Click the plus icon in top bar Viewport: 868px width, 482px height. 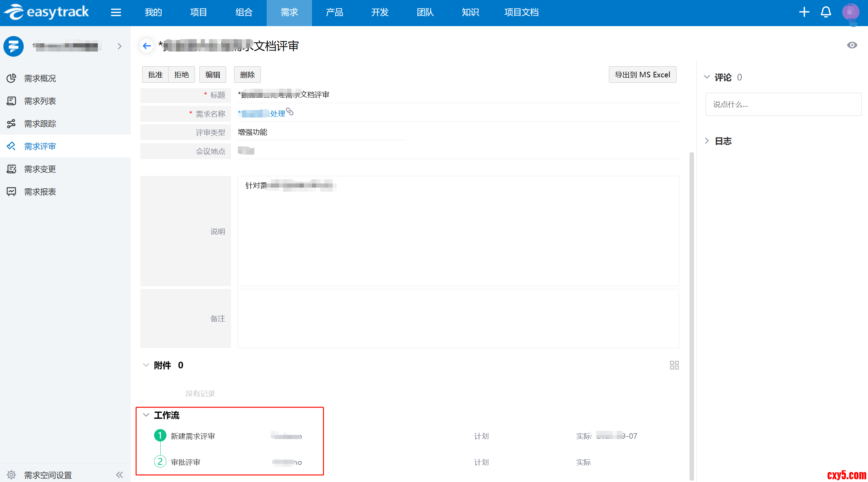[x=804, y=12]
